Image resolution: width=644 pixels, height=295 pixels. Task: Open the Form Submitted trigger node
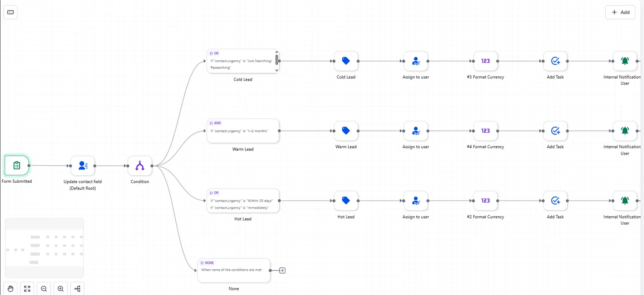17,165
